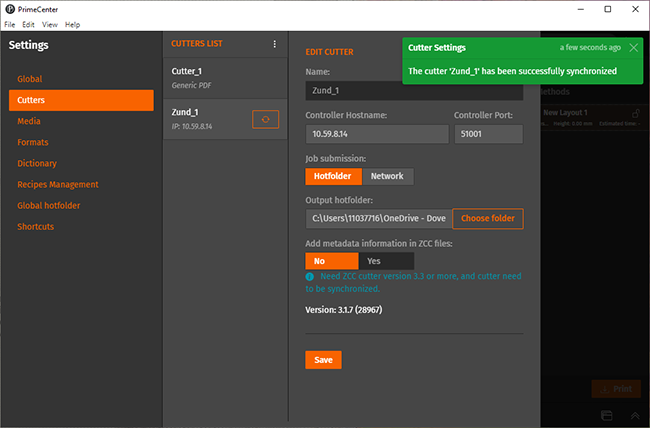Open the Cutters List three-dot menu

click(x=275, y=44)
